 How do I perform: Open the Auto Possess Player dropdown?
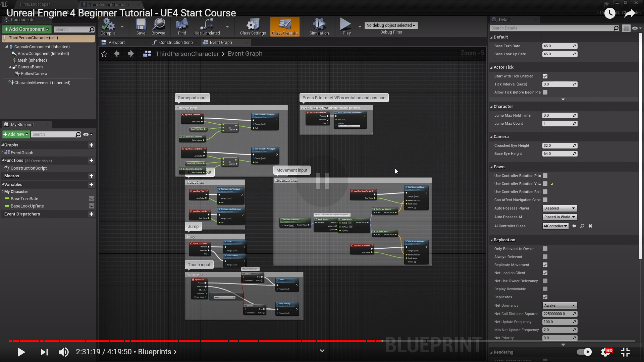559,208
